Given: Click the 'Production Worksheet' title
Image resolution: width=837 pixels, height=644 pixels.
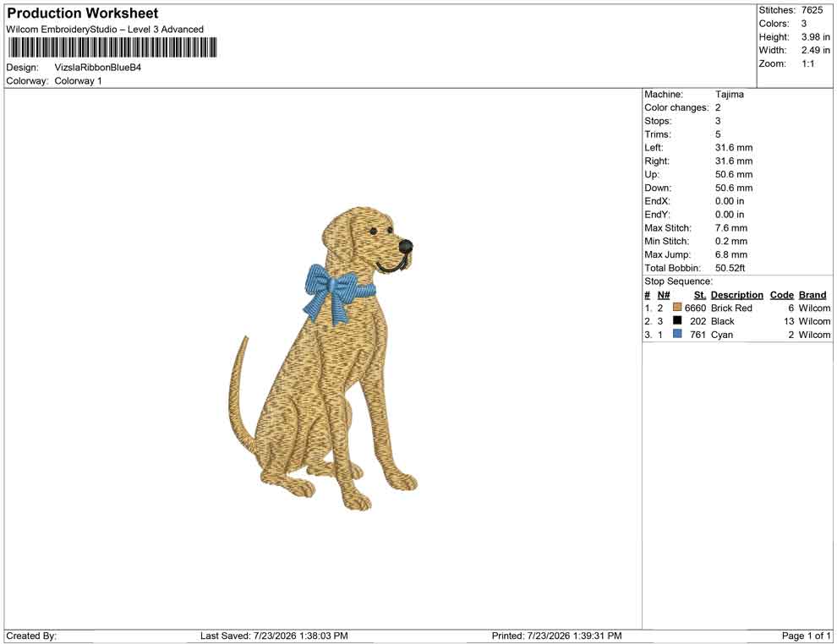Looking at the screenshot, I should pyautogui.click(x=83, y=14).
